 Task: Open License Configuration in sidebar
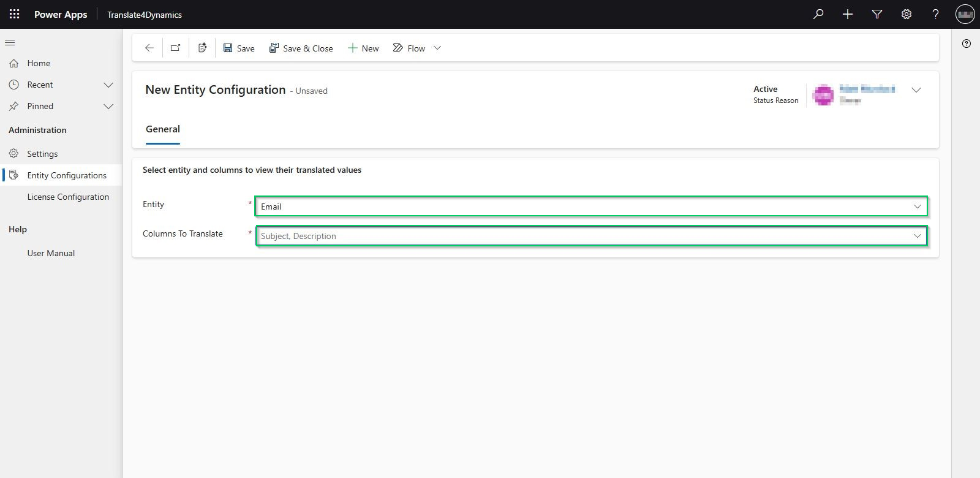tap(68, 197)
